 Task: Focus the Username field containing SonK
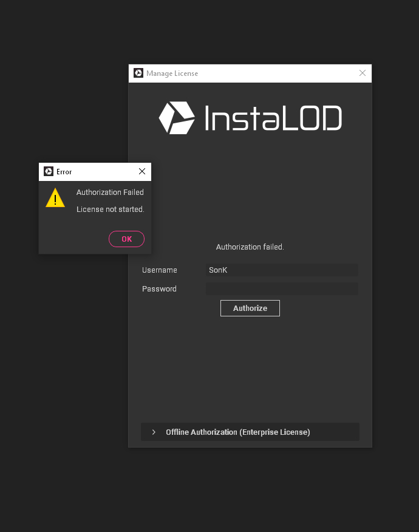tap(282, 270)
